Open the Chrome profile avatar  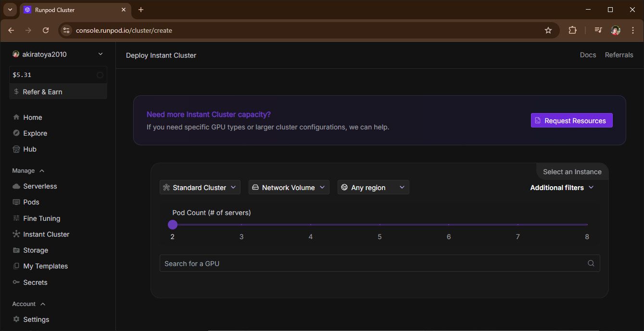[616, 30]
